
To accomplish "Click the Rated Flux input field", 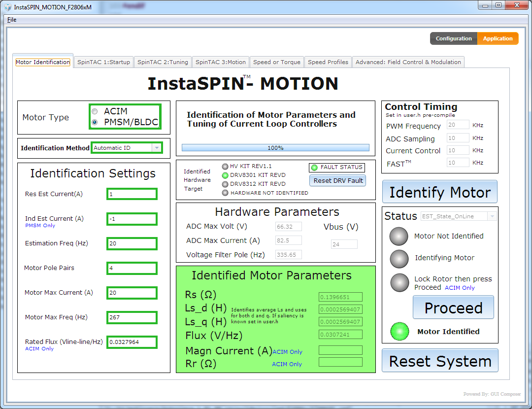I will click(x=132, y=342).
